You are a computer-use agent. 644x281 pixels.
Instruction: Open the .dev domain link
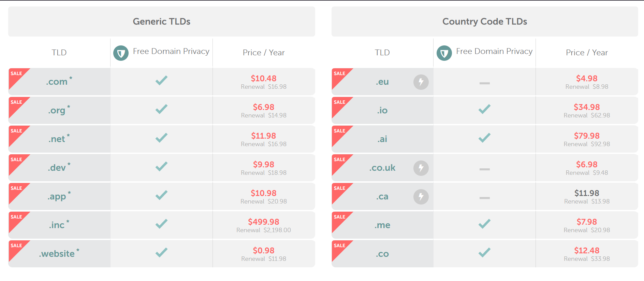[x=57, y=168]
